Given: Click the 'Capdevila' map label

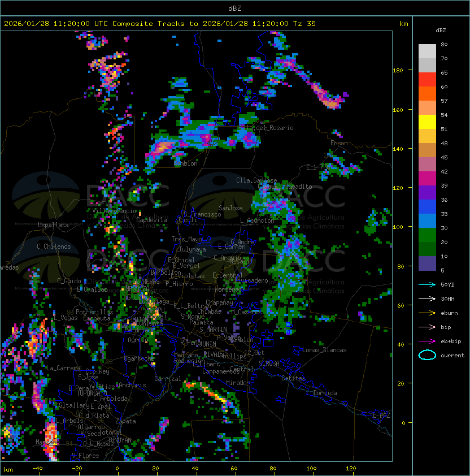Looking at the screenshot, I should (151, 220).
